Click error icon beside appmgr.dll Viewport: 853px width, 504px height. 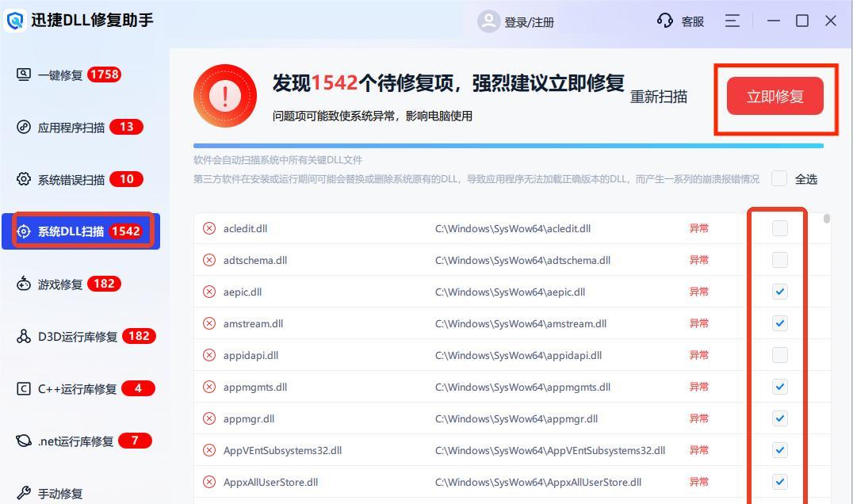[209, 418]
